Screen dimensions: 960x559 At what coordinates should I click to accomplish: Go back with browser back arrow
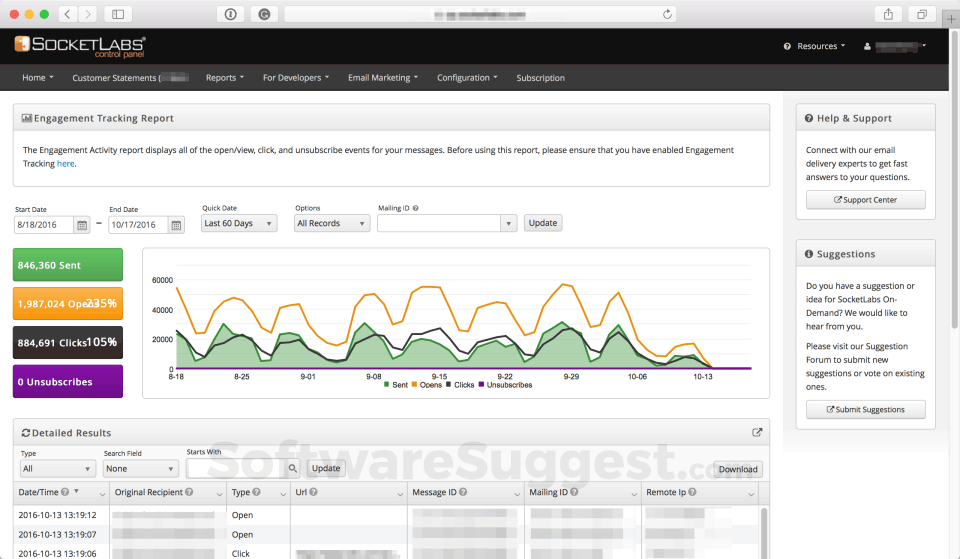68,14
